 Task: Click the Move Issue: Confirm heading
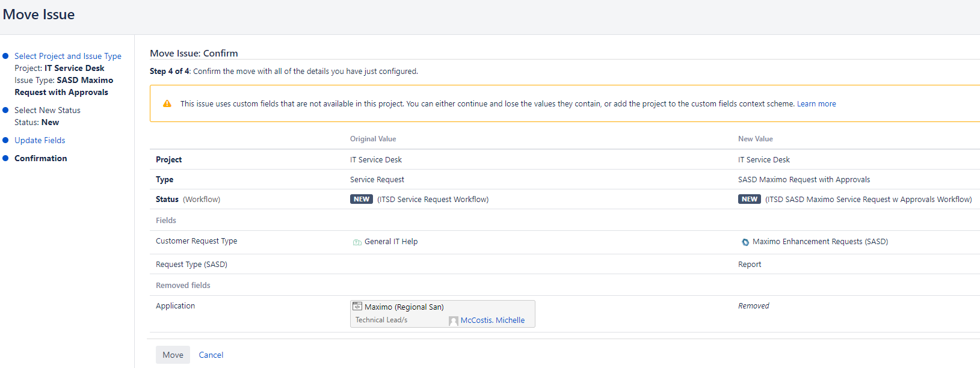coord(194,53)
